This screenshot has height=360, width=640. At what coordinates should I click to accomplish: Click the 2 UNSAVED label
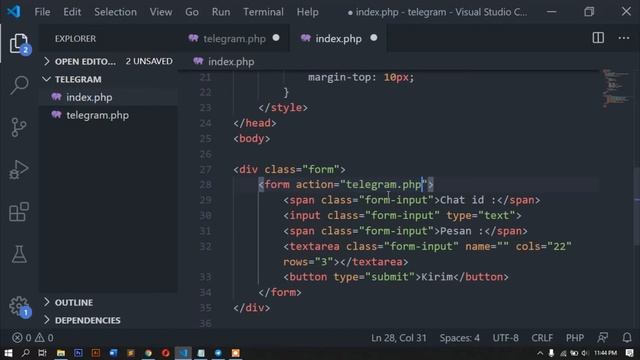(149, 61)
